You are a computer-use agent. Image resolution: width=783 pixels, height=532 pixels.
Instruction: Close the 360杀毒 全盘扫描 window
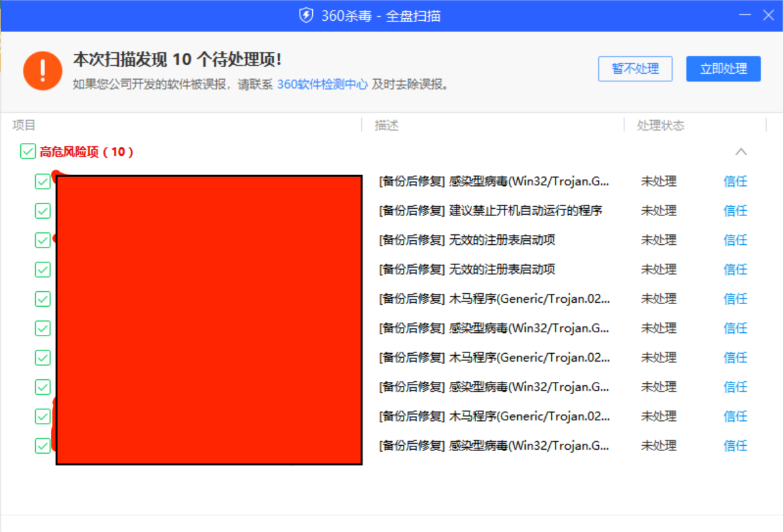(769, 15)
